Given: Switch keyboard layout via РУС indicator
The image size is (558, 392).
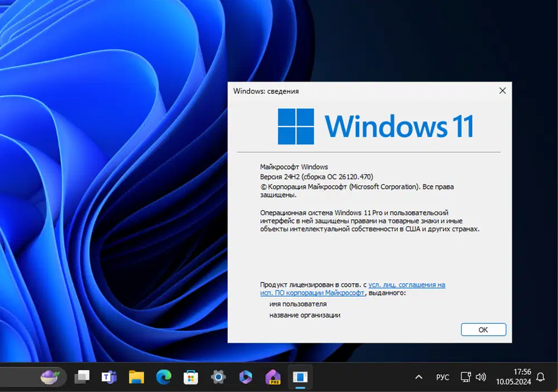Looking at the screenshot, I should (x=442, y=377).
